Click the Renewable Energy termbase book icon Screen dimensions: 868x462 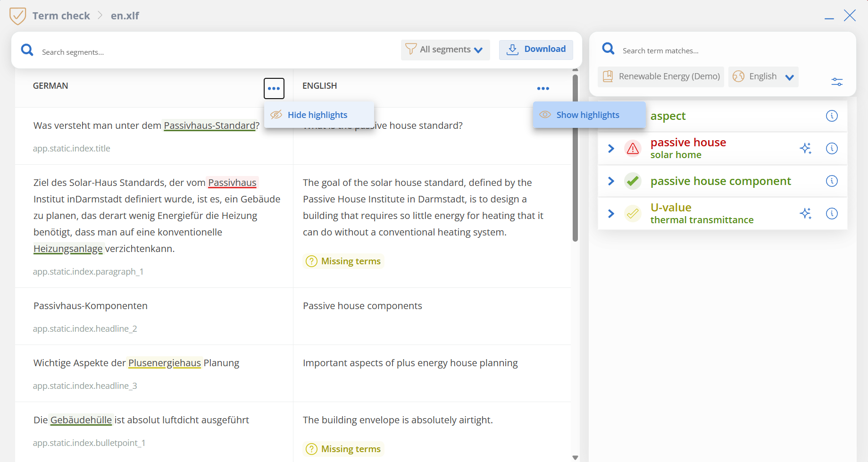[x=608, y=76]
